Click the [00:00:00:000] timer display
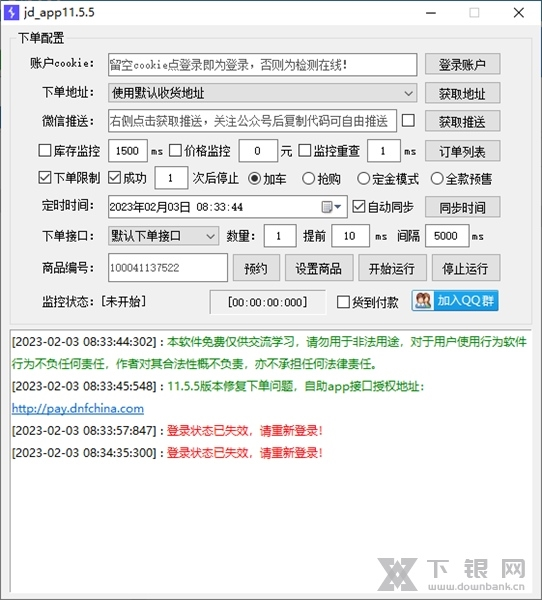 tap(268, 302)
